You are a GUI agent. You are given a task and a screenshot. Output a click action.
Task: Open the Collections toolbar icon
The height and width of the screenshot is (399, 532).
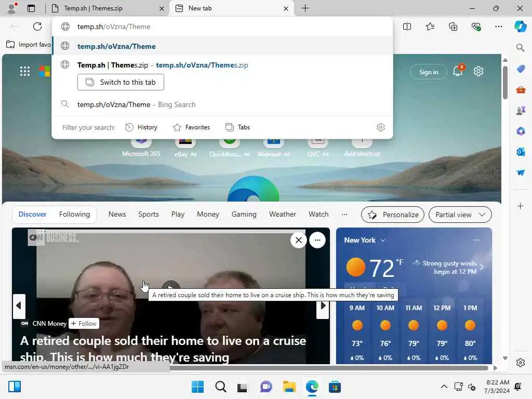[x=453, y=26]
